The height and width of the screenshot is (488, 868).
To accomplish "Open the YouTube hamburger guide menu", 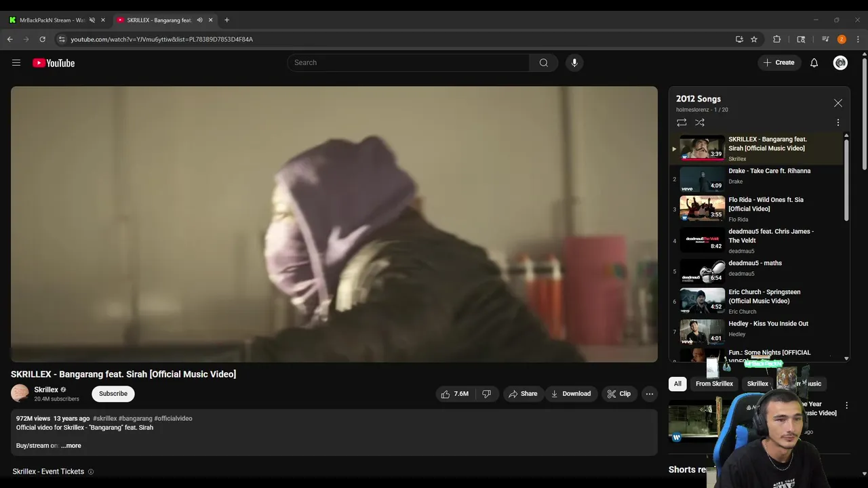I will click(16, 62).
